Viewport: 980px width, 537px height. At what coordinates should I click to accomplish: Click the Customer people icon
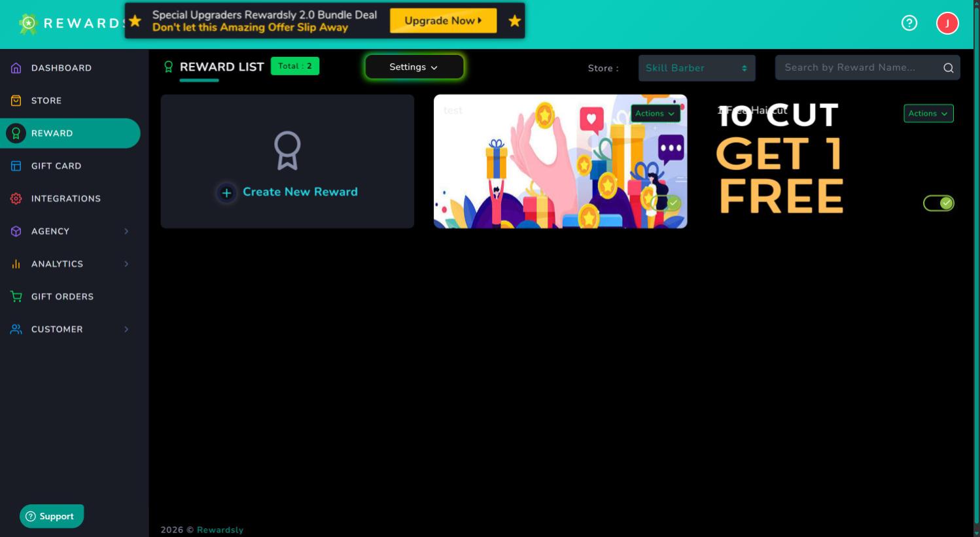click(16, 329)
